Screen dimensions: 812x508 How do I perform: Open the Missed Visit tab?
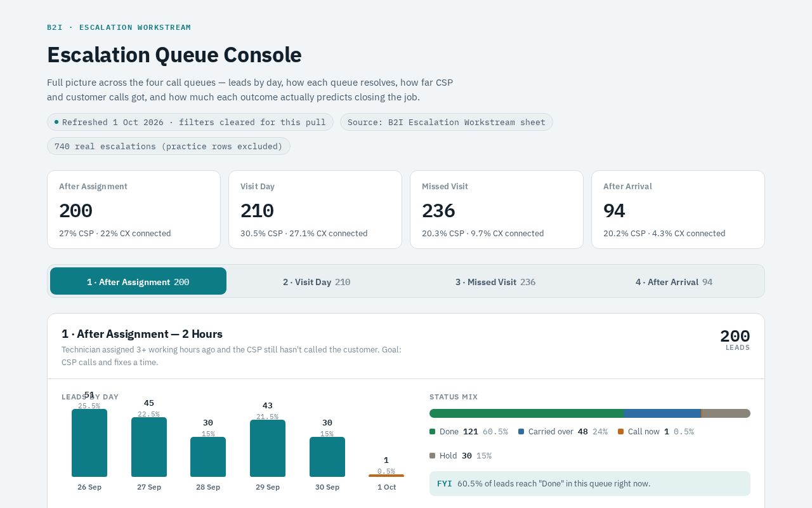click(x=495, y=281)
